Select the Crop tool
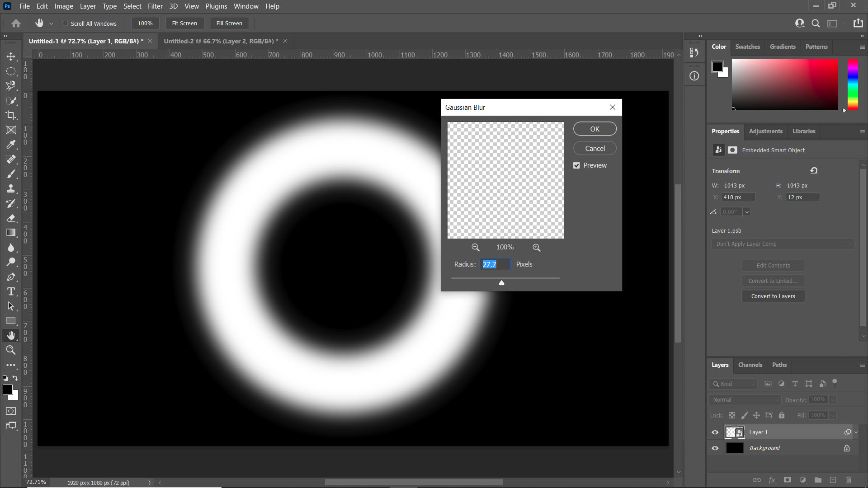 (x=11, y=115)
